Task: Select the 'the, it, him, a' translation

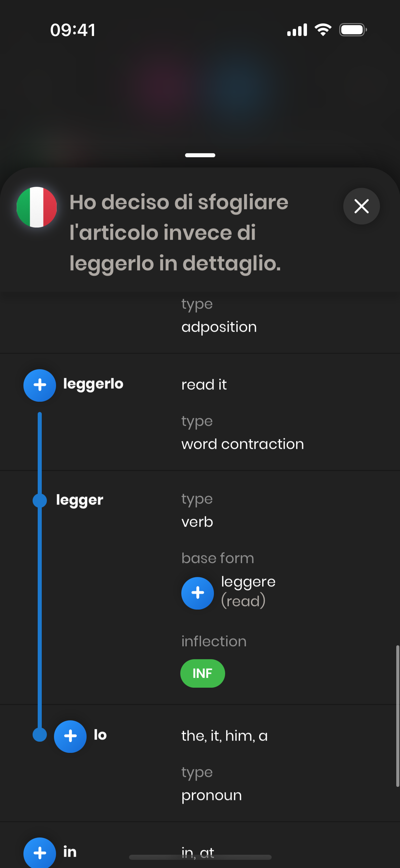Action: pyautogui.click(x=224, y=736)
